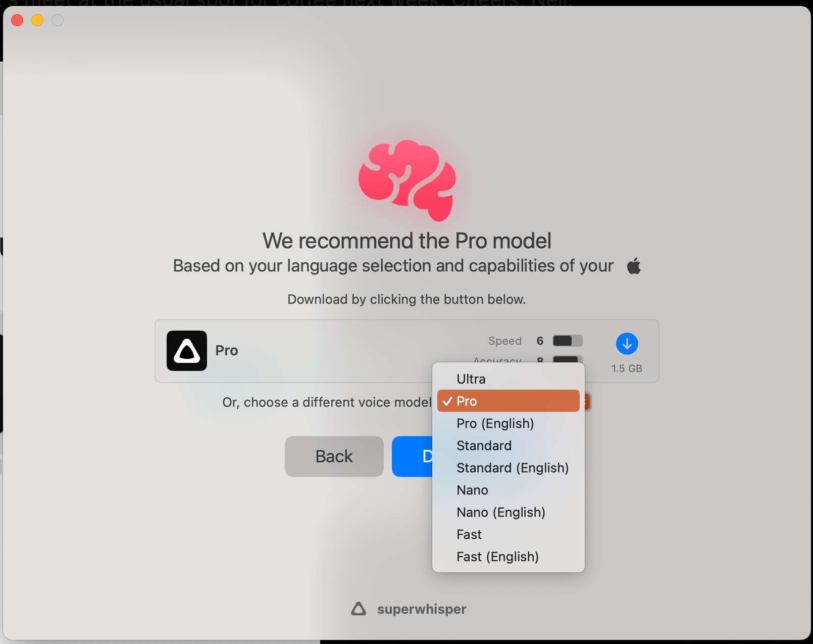This screenshot has height=644, width=813.
Task: Choose the checked Pro menu option
Action: 509,401
